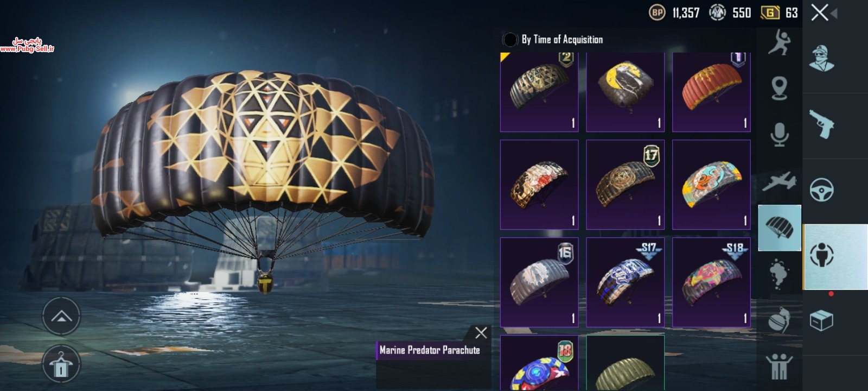Switch to the steering wheel vehicles tab
Viewport: 868px width, 391px height.
point(821,190)
